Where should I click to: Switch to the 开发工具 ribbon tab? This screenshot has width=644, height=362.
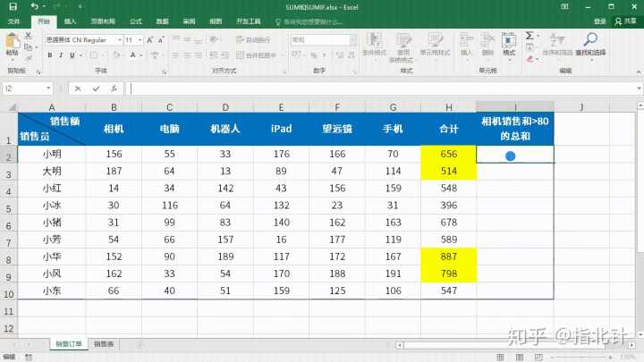click(249, 21)
